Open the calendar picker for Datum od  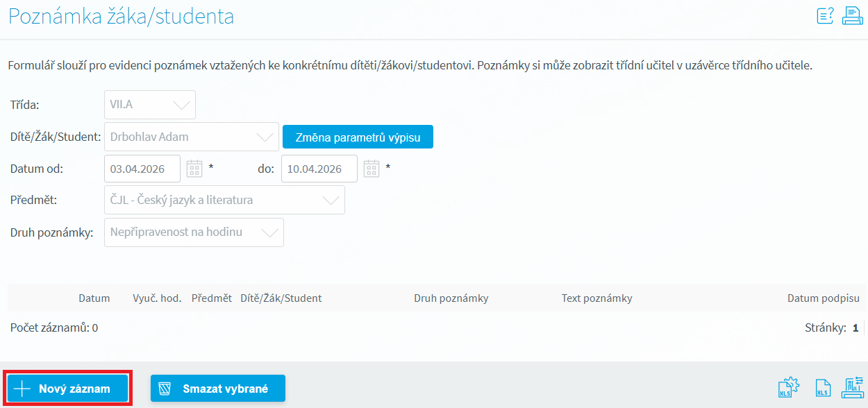click(194, 169)
